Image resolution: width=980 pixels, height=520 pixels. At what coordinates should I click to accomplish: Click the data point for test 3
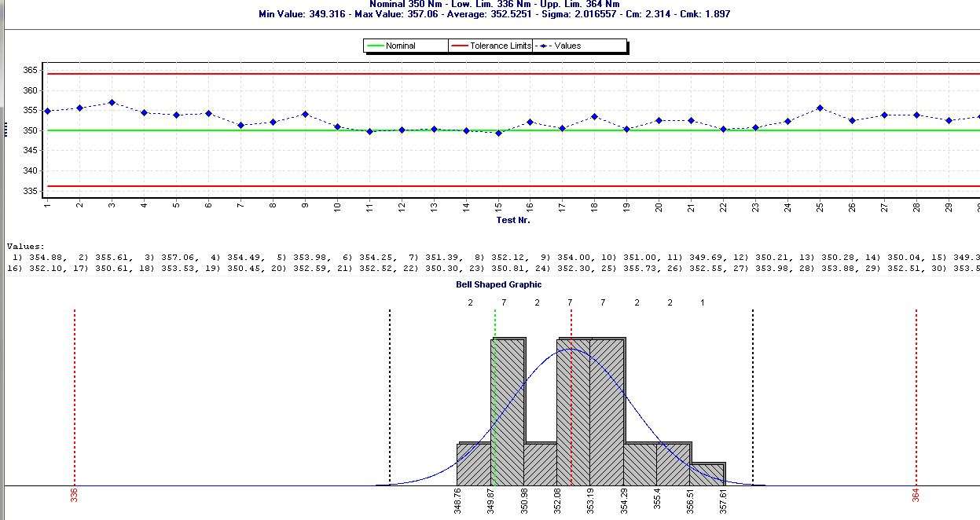(x=112, y=102)
